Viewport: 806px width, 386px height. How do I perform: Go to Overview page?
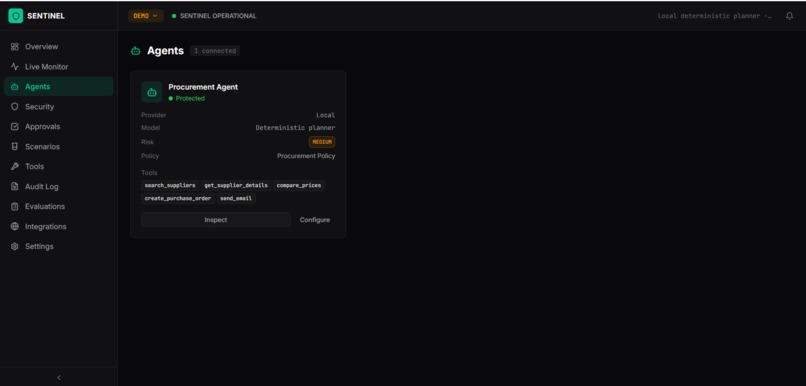click(x=59, y=47)
